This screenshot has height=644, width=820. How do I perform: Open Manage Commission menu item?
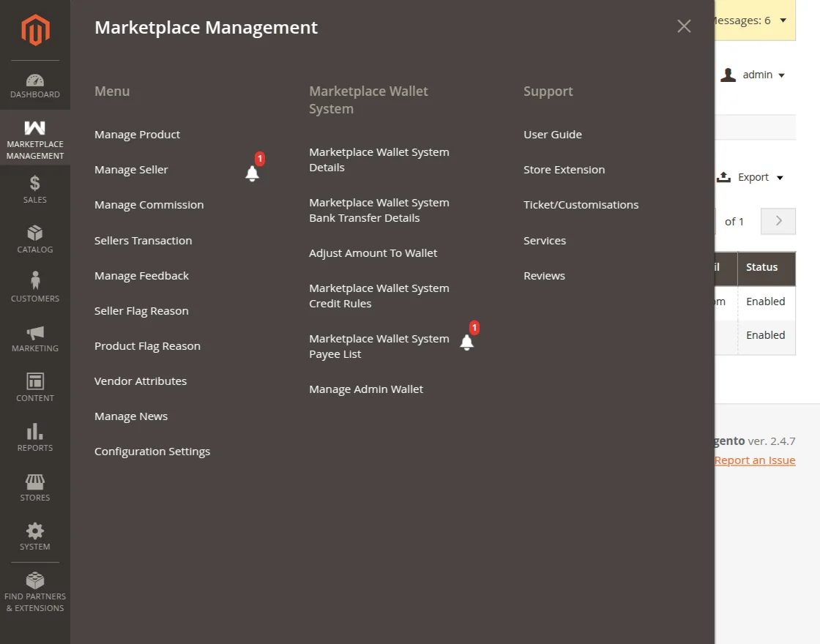[x=149, y=205]
